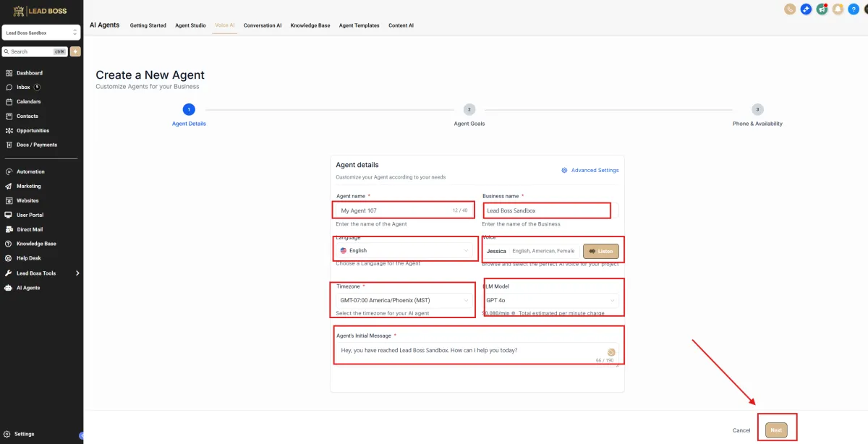The width and height of the screenshot is (868, 444).
Task: Click the Help Desk lifebuoy icon
Action: 9,258
